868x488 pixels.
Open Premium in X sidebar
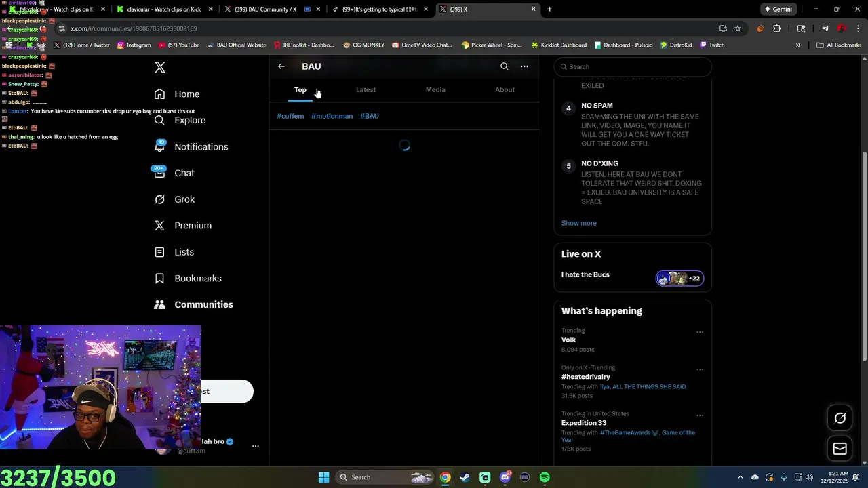(x=183, y=226)
